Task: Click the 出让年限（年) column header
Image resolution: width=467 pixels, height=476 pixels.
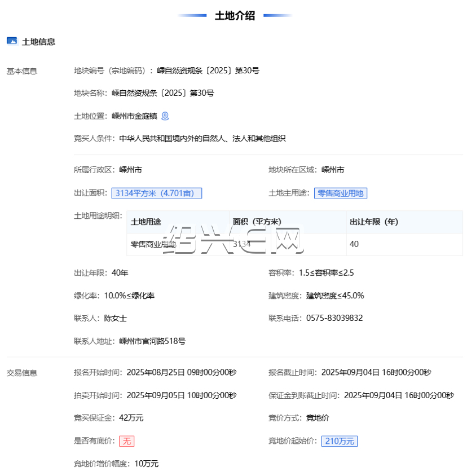Action: 374,222
